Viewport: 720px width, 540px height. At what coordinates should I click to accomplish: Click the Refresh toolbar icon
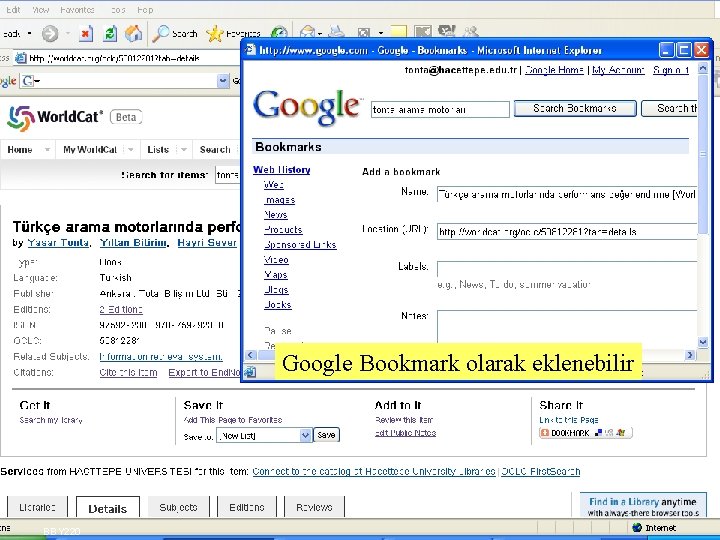point(110,34)
